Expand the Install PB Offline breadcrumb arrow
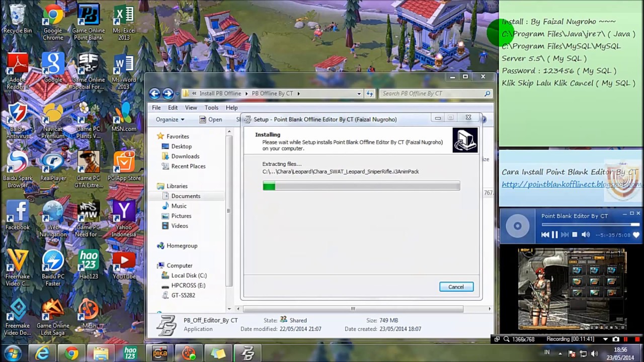Screen dimensions: 644x362 (x=247, y=94)
